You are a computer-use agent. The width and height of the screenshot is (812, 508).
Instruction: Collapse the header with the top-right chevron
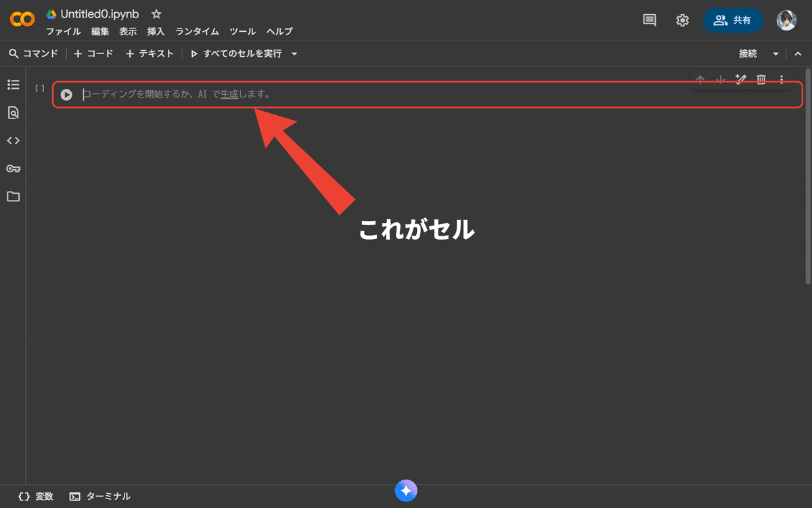click(x=798, y=53)
